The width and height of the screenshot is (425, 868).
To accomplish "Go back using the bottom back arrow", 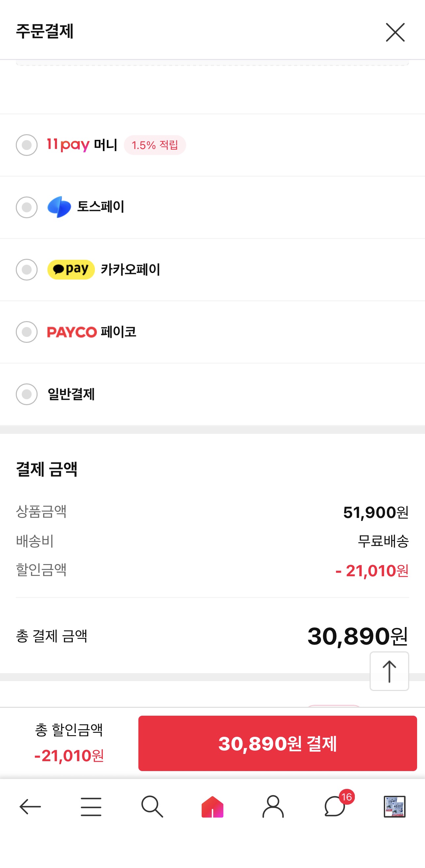I will click(30, 807).
